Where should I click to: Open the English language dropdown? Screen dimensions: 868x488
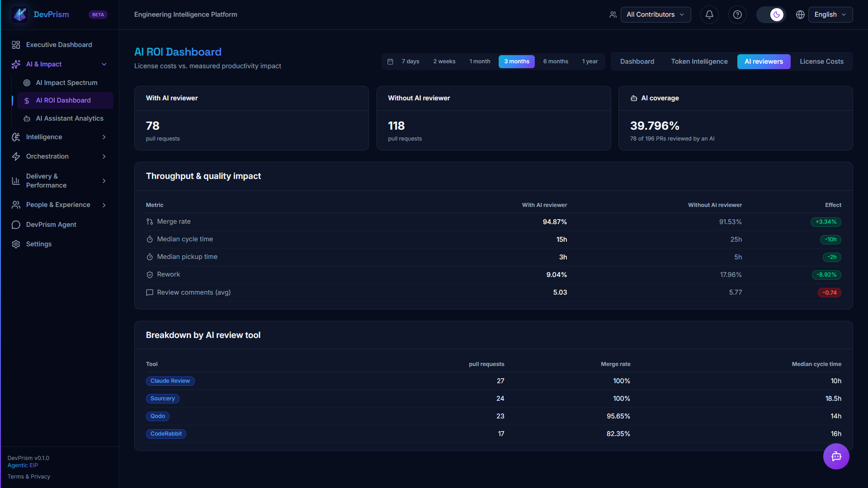click(830, 14)
